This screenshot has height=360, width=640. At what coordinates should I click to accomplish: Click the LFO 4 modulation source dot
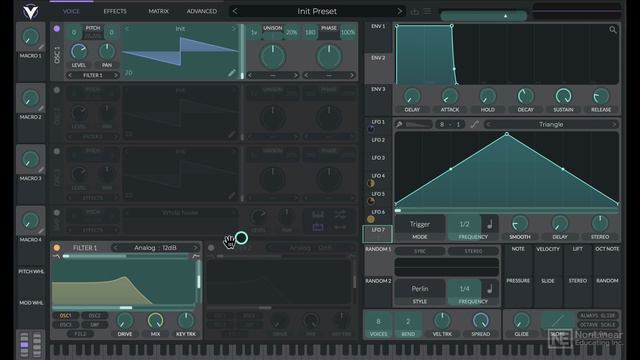pos(371,183)
